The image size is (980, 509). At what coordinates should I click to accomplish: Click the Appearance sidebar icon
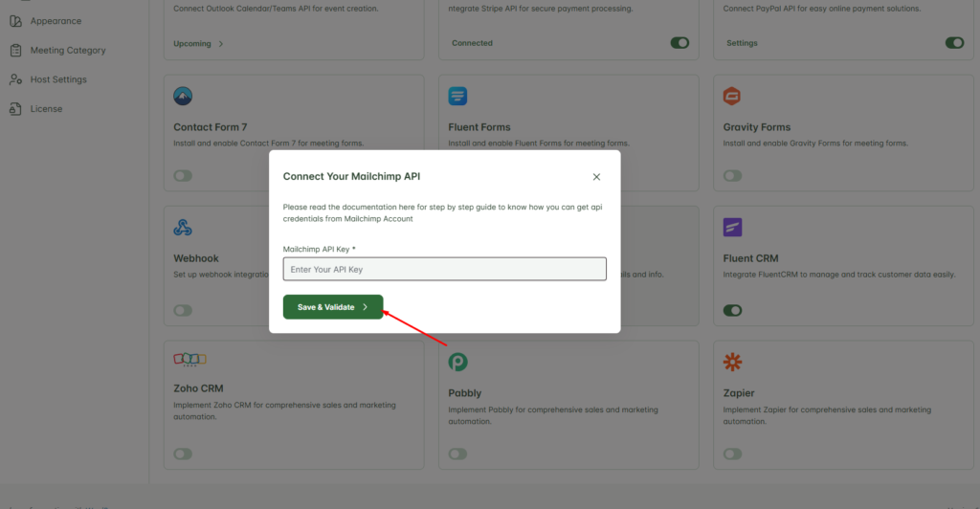[15, 21]
